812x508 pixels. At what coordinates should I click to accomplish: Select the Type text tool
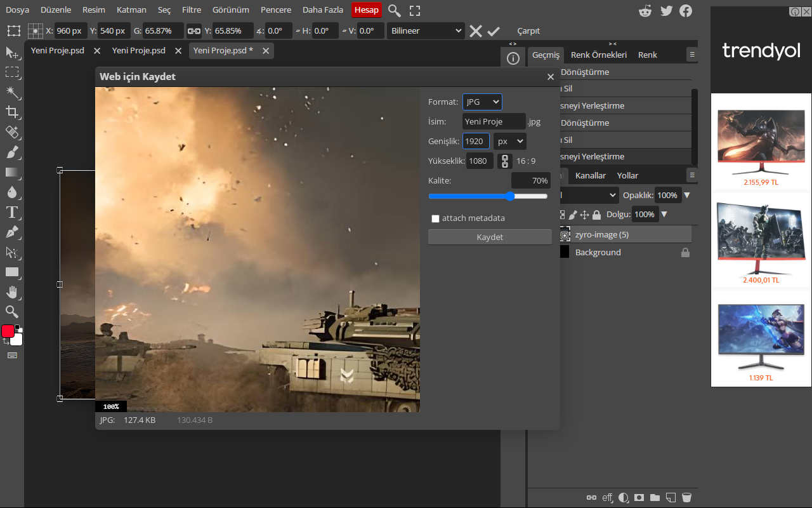12,212
